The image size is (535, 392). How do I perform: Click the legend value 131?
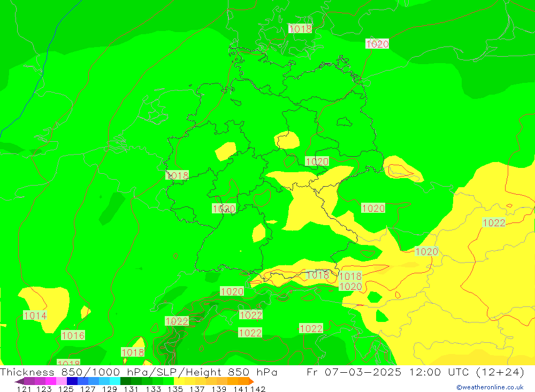point(131,389)
